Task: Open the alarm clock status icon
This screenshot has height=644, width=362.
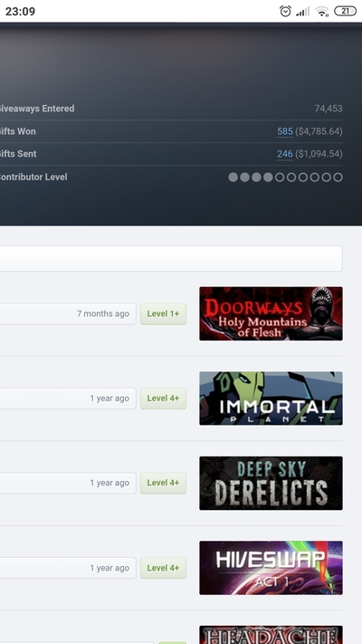Action: (285, 11)
